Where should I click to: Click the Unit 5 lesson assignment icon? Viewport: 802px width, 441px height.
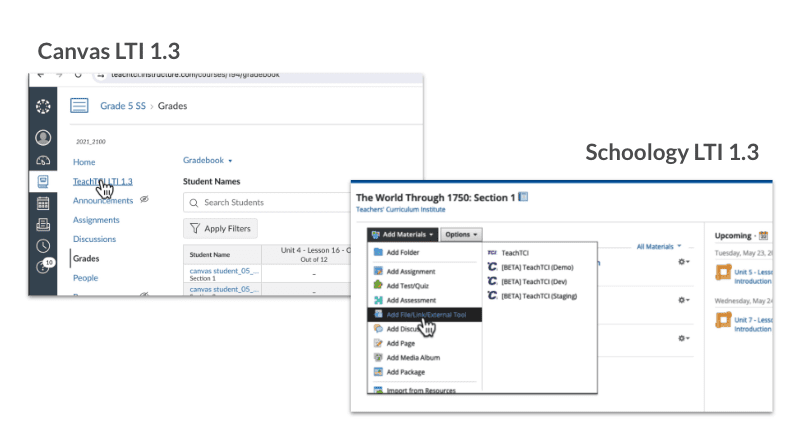723,272
